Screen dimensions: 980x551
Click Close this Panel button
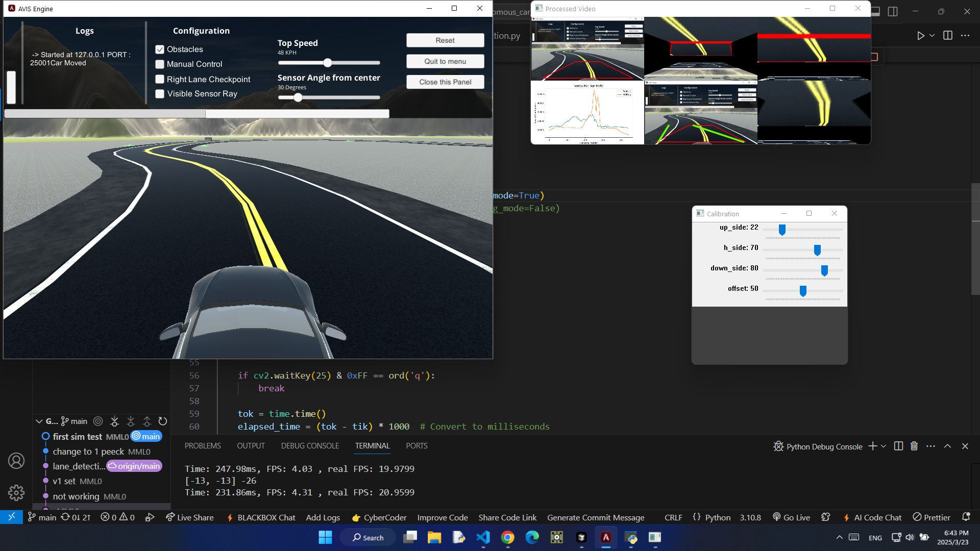tap(445, 82)
